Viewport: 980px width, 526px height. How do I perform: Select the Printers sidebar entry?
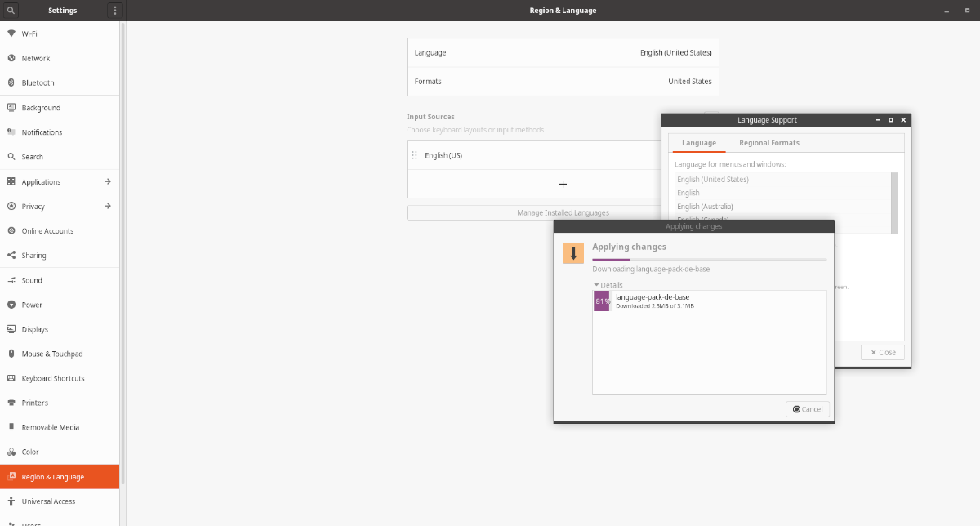click(36, 403)
